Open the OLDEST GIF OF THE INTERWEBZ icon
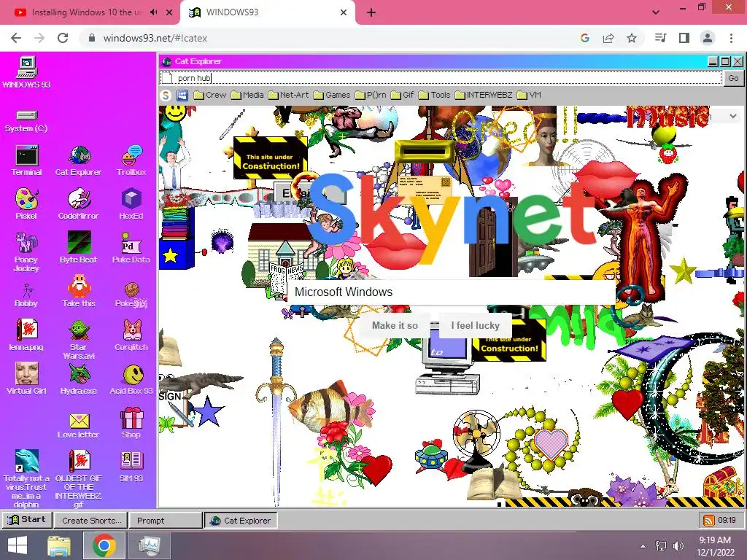The height and width of the screenshot is (560, 747). click(79, 478)
